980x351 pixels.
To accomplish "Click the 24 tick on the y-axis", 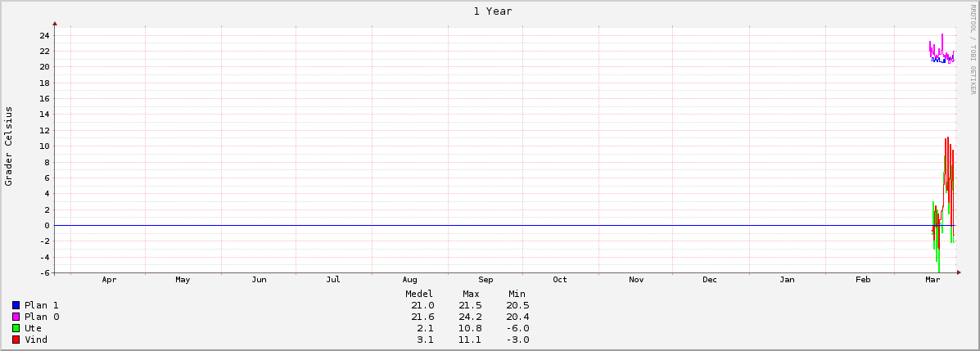I will click(x=45, y=35).
